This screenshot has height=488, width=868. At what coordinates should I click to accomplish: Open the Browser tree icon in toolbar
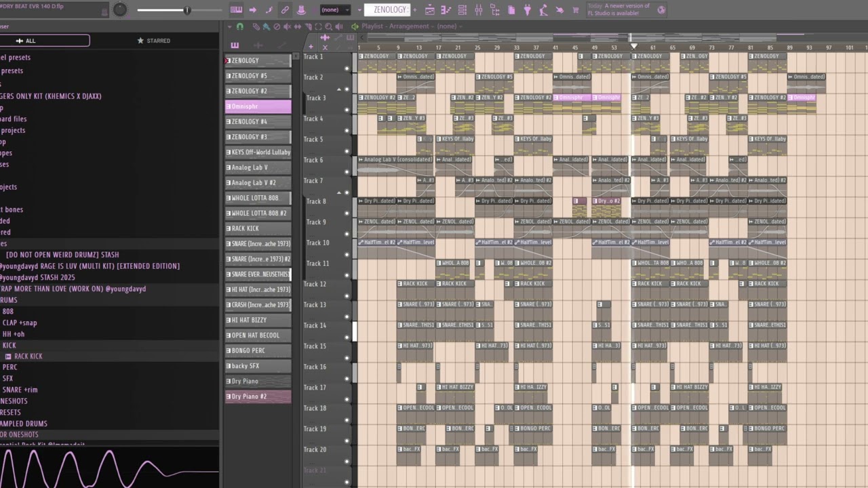[x=495, y=10]
